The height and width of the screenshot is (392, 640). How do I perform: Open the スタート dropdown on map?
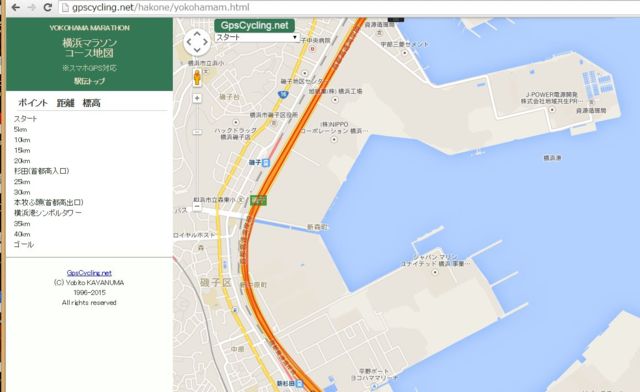click(x=257, y=37)
